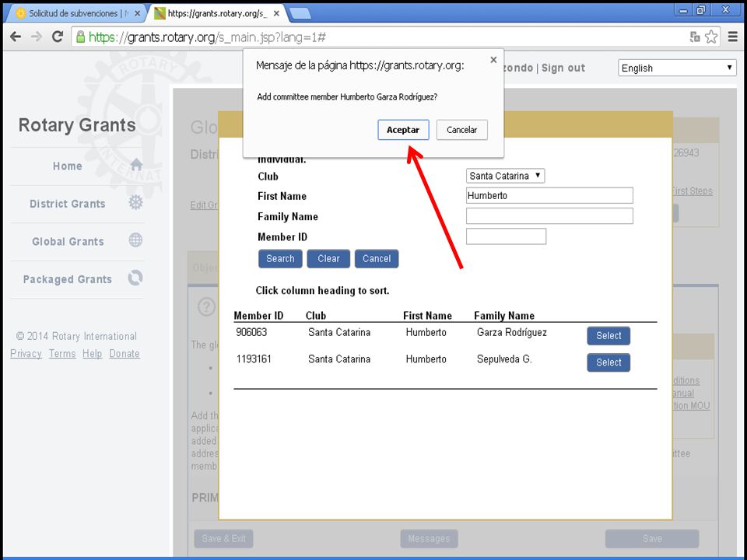Open the Privacy footer link
The image size is (747, 560).
(x=26, y=353)
